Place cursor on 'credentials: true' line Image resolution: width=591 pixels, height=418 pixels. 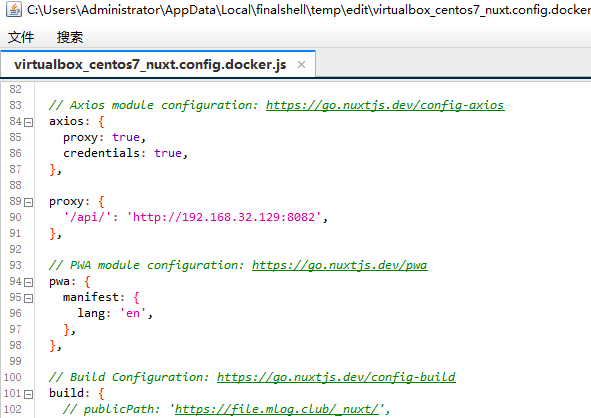point(125,153)
